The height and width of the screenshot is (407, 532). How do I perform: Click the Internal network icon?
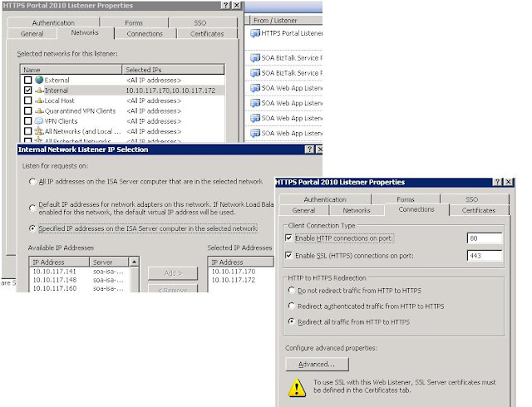pos(40,91)
